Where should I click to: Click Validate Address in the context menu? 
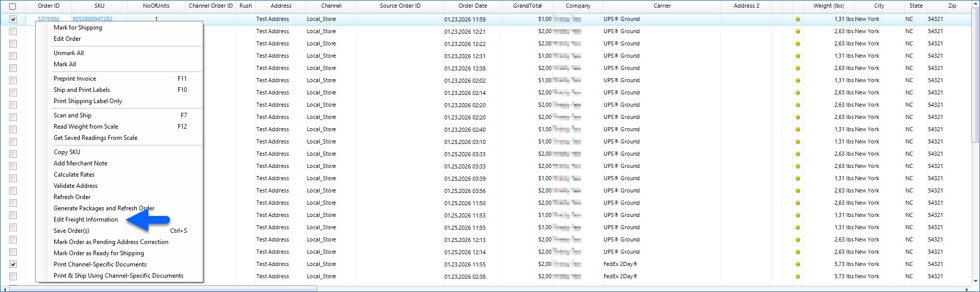coord(76,186)
